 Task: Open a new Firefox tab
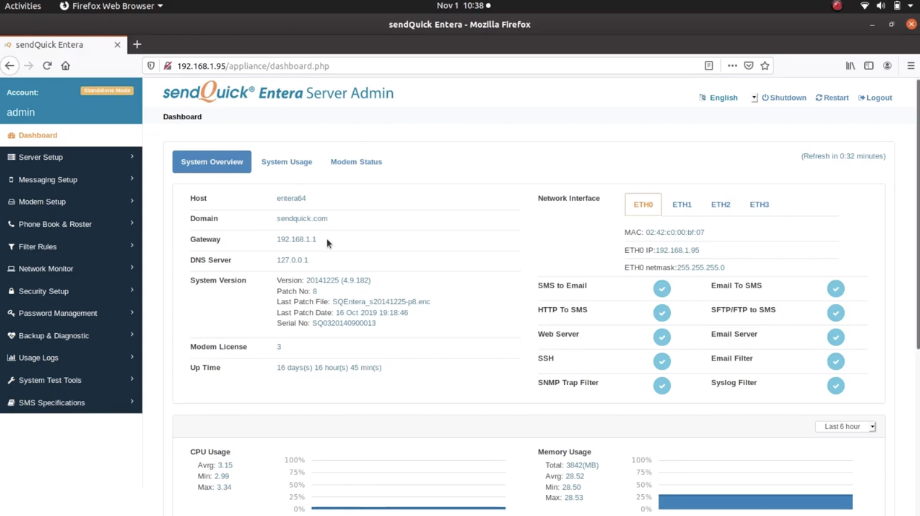137,44
